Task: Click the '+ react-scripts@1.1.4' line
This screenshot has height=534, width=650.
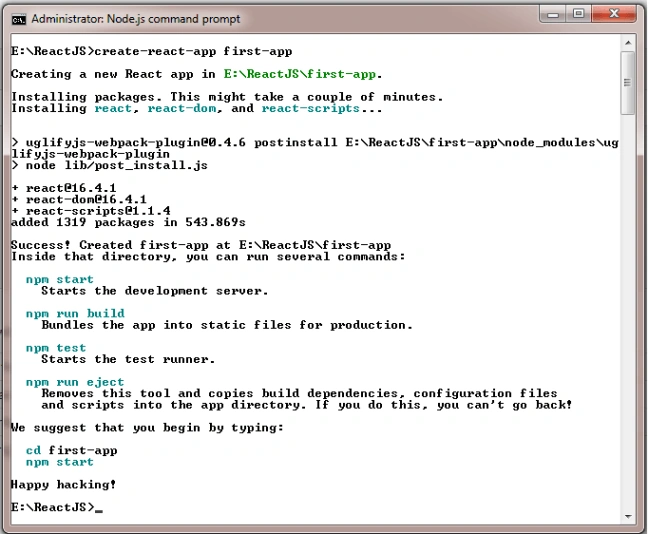Action: (x=91, y=211)
